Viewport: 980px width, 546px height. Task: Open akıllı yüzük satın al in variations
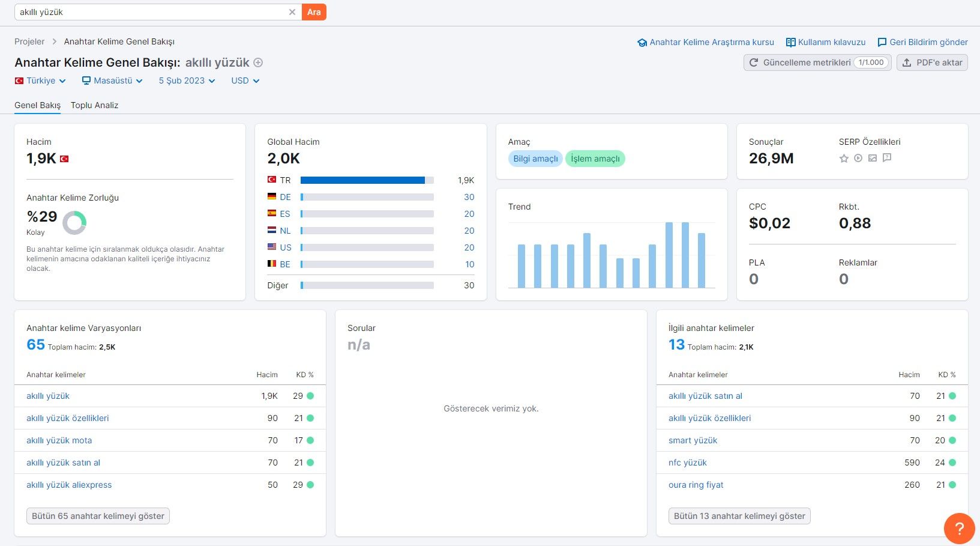tap(63, 463)
